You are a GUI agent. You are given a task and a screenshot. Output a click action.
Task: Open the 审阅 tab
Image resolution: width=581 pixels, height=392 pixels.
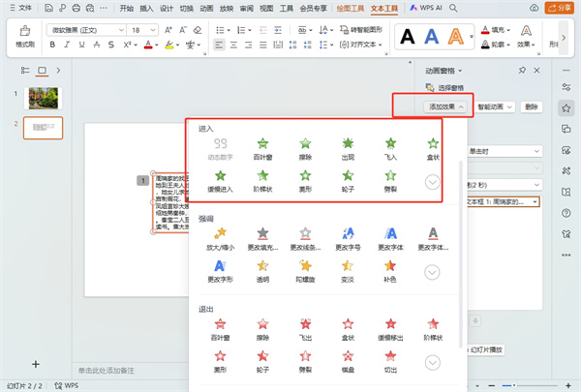pos(246,8)
